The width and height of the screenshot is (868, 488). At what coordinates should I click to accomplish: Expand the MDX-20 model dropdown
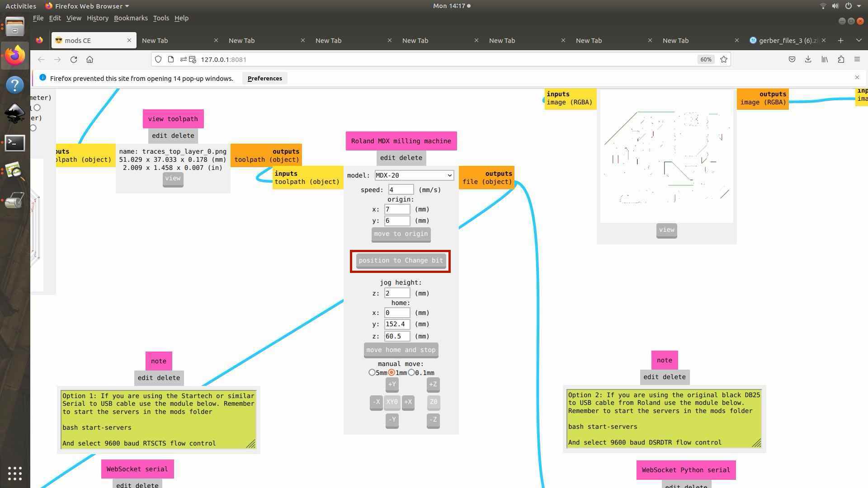point(414,175)
